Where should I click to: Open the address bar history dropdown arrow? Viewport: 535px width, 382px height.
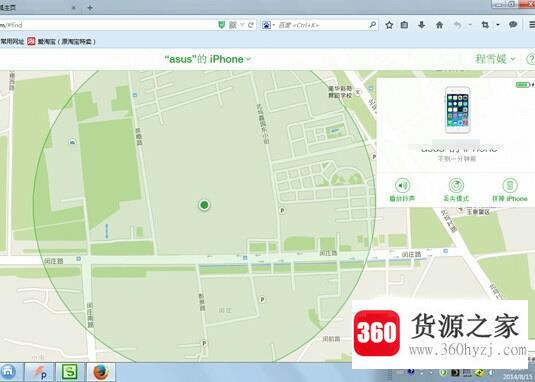[242, 25]
